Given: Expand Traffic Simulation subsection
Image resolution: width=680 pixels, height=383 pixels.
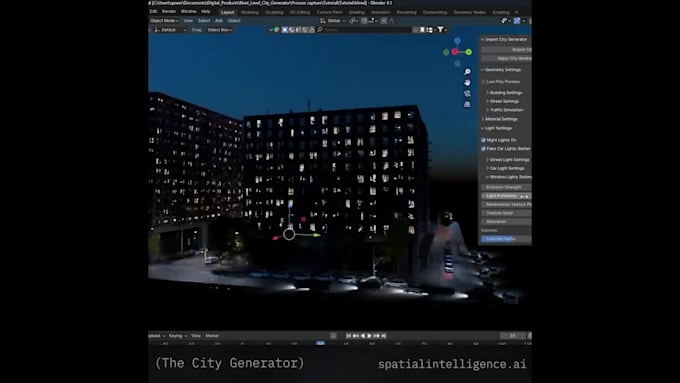Looking at the screenshot, I should pos(506,110).
